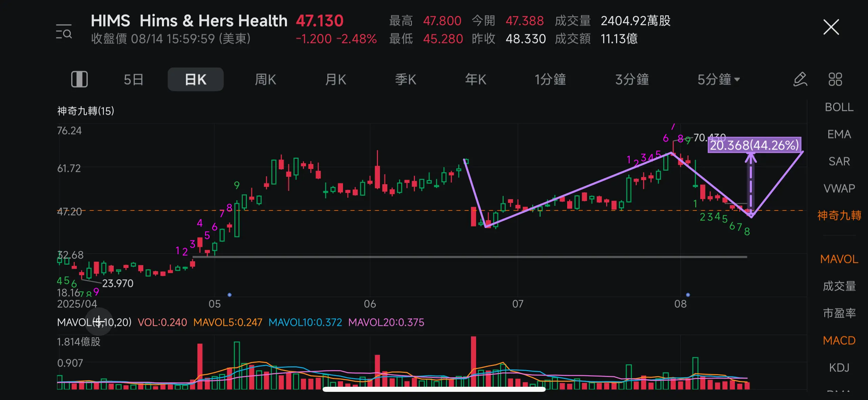This screenshot has width=868, height=400.
Task: Click the 昨收 48.330 value
Action: [525, 39]
